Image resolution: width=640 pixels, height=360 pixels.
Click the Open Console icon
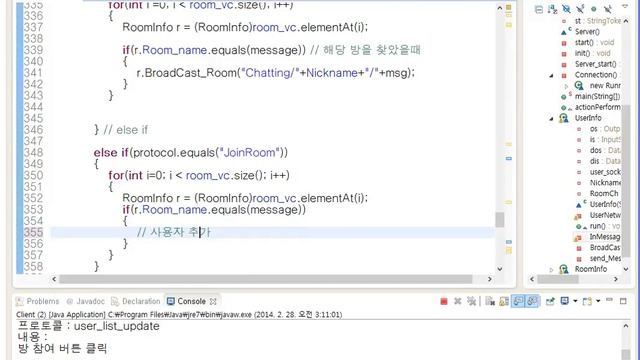click(587, 301)
